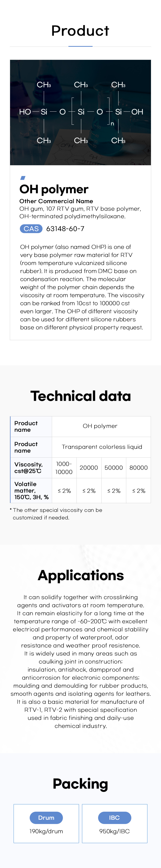Click the blue CAS badge

click(31, 229)
